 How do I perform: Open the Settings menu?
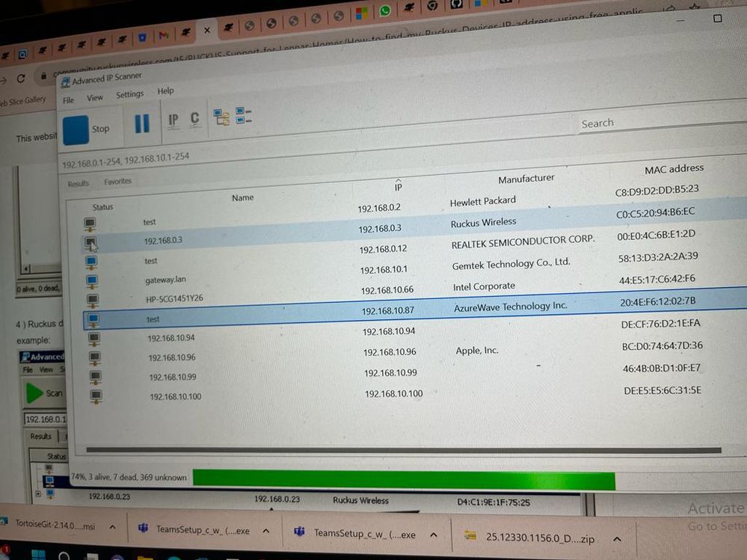coord(129,95)
